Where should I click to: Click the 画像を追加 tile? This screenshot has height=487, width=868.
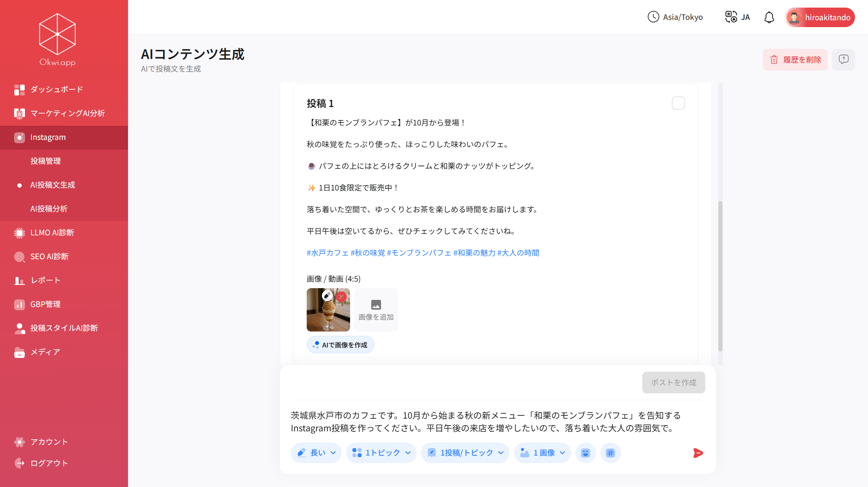[376, 310]
